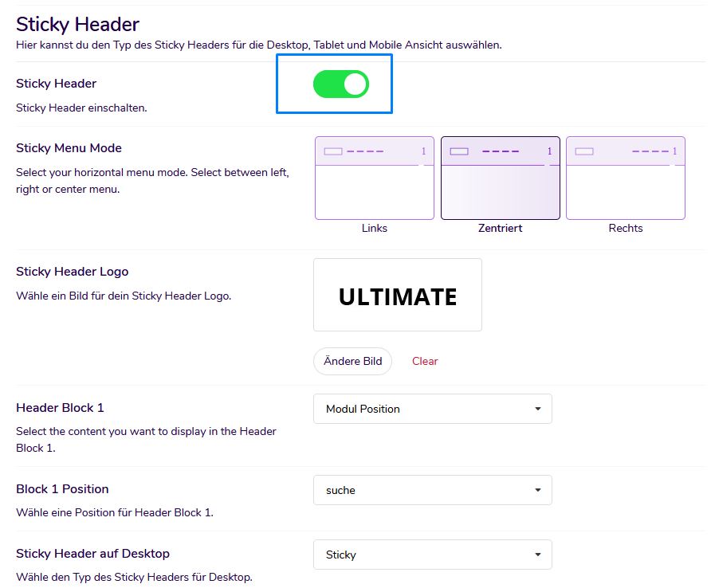Turn off the Sticky Header switch
Viewport: 711px width, 588px height.
click(341, 84)
